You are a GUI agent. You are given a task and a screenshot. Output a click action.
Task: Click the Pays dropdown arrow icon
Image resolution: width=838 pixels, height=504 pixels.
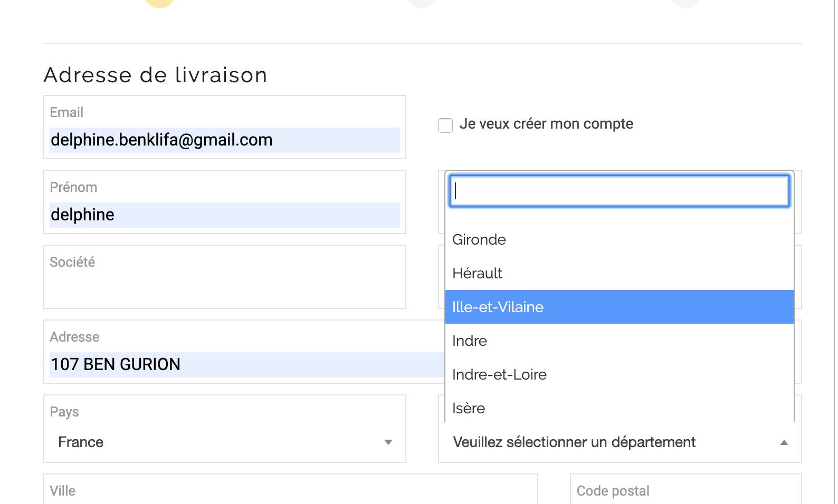tap(388, 442)
